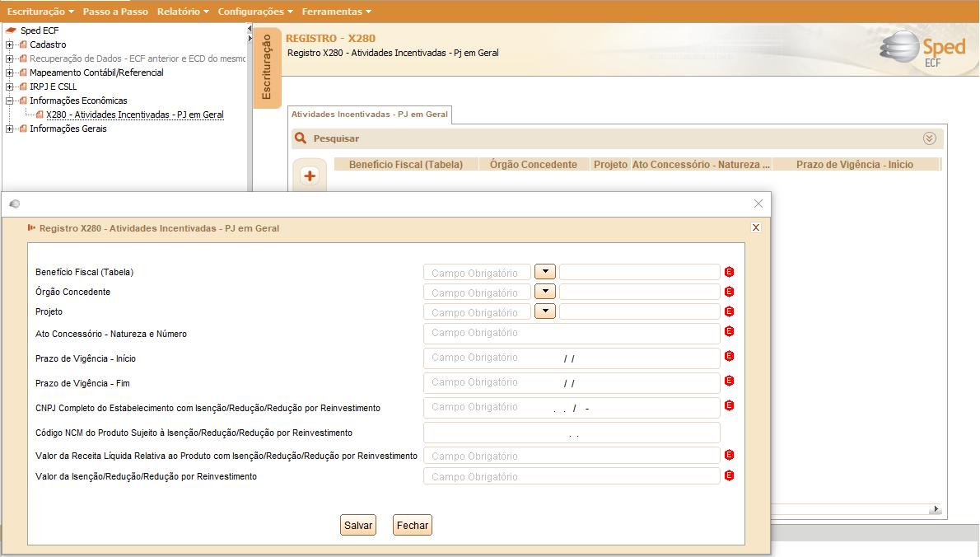Click error indicator for Órgão Concedente field
This screenshot has width=980, height=557.
pyautogui.click(x=729, y=292)
